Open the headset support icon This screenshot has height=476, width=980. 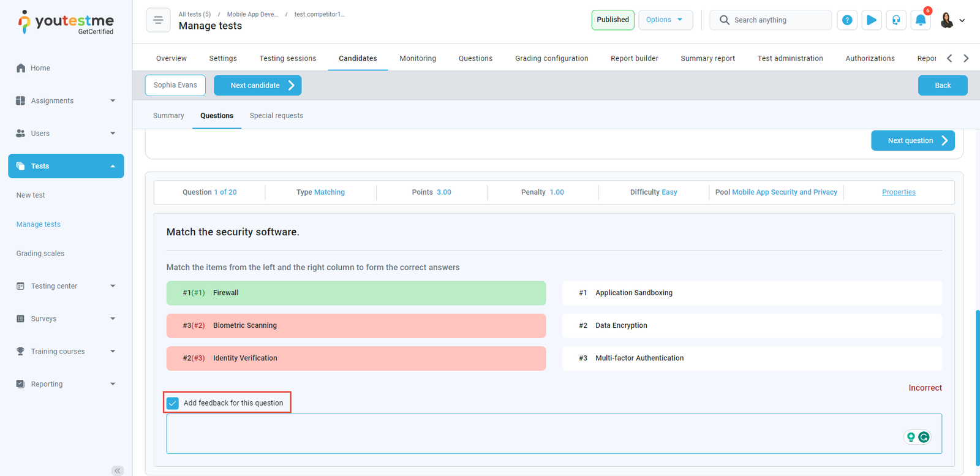tap(896, 20)
